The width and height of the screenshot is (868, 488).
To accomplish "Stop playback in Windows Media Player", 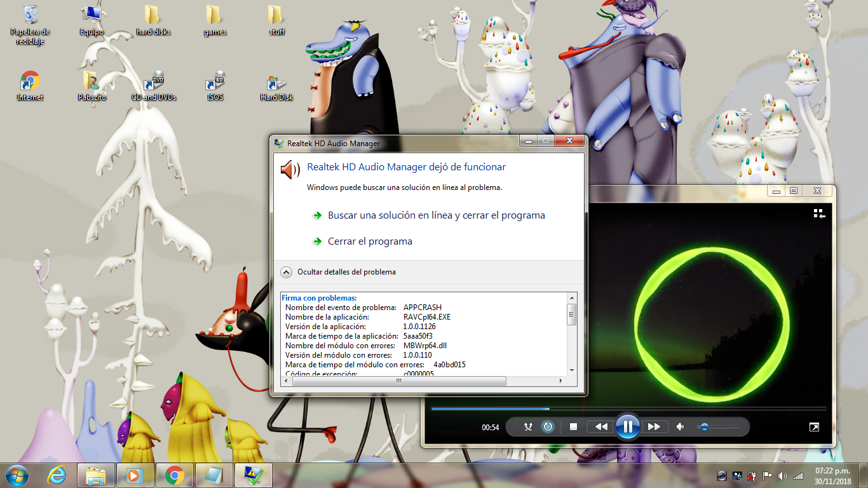I will coord(573,427).
